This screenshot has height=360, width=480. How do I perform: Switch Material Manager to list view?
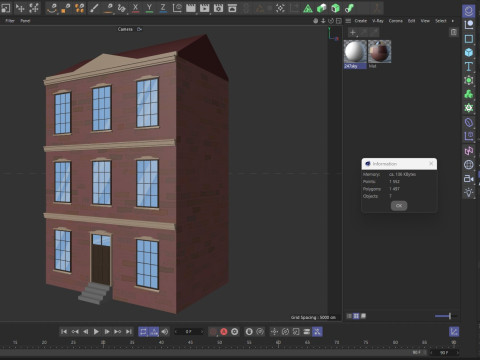pyautogui.click(x=349, y=316)
